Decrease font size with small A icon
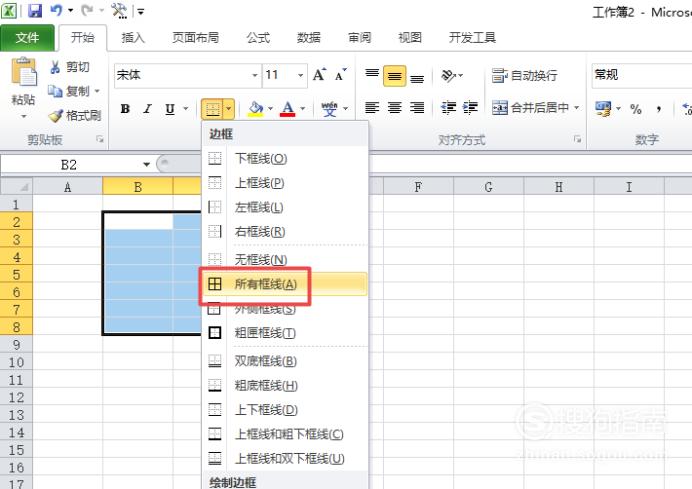Viewport: 692px width, 489px height. coord(341,75)
